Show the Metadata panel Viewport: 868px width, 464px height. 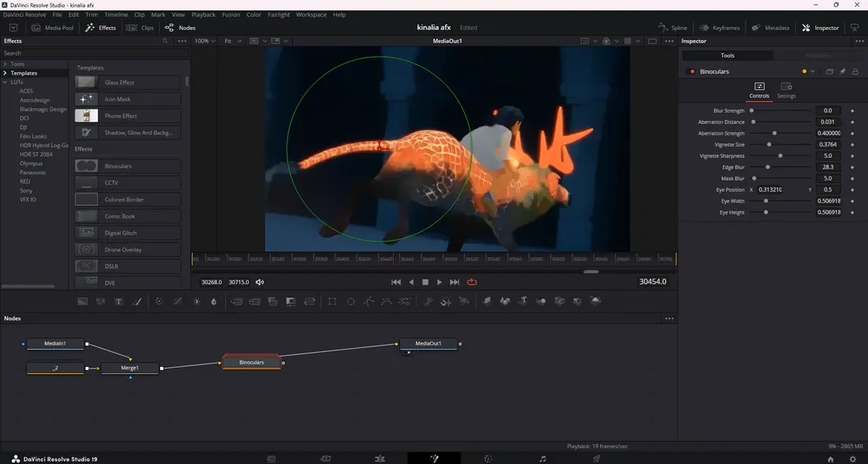(770, 28)
